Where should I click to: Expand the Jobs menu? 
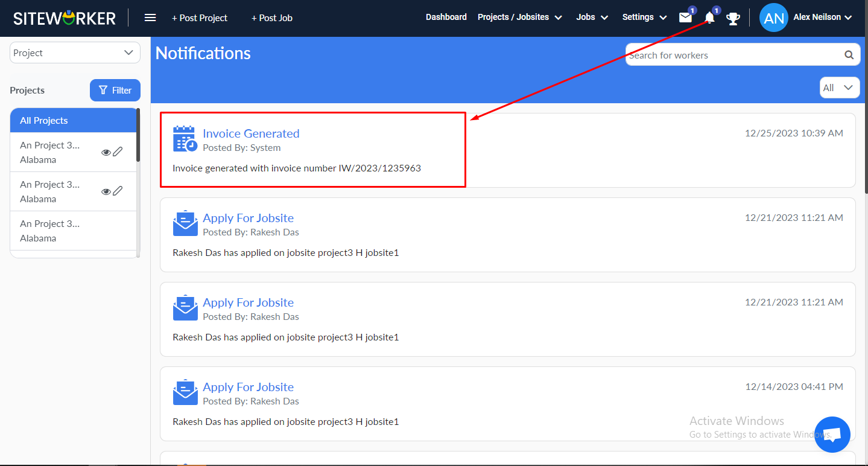(x=592, y=17)
